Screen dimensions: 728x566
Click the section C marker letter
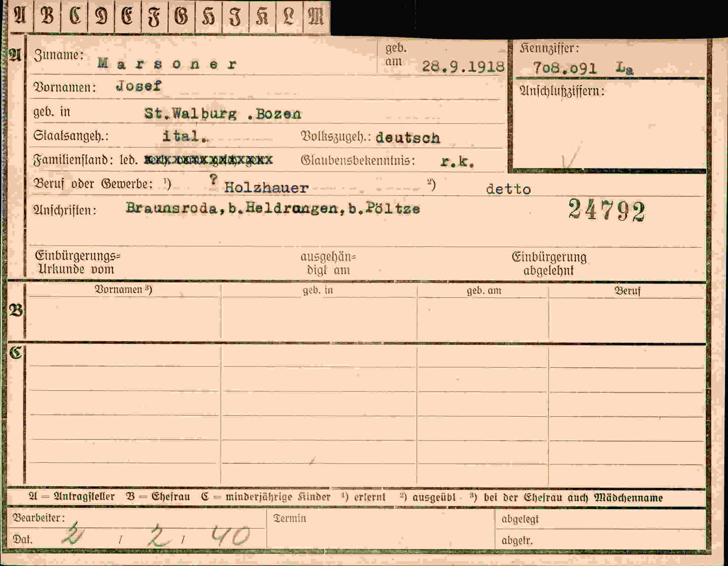click(x=15, y=353)
